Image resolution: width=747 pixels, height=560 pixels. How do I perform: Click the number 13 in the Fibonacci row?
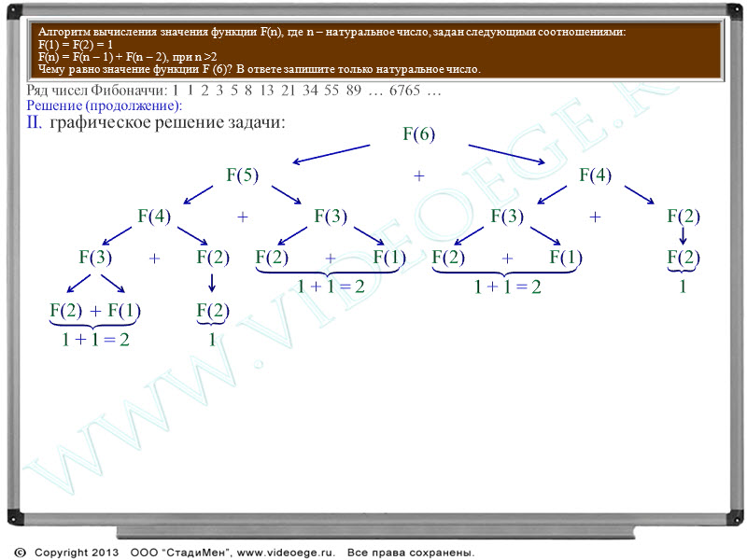(x=266, y=90)
